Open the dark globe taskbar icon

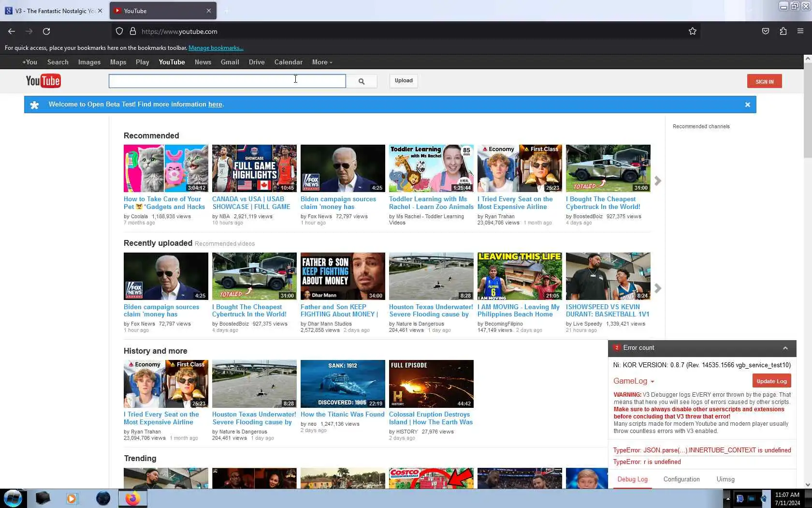[103, 498]
